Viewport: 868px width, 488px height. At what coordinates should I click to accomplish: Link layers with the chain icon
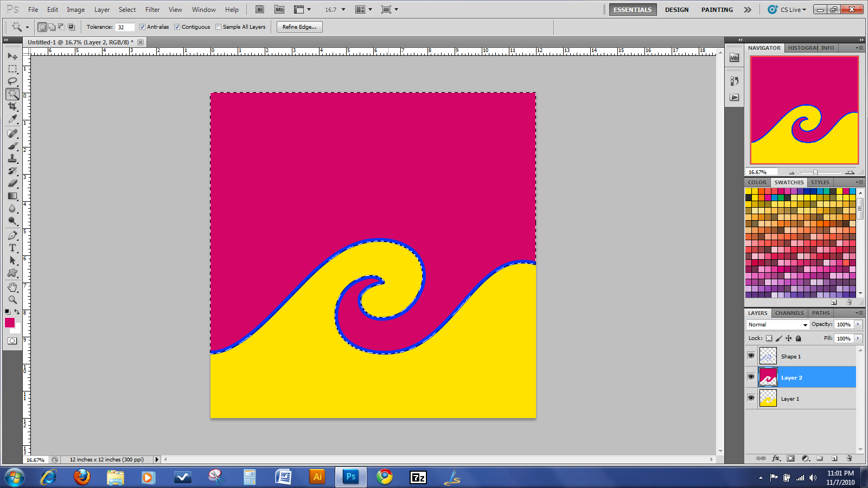(x=761, y=458)
